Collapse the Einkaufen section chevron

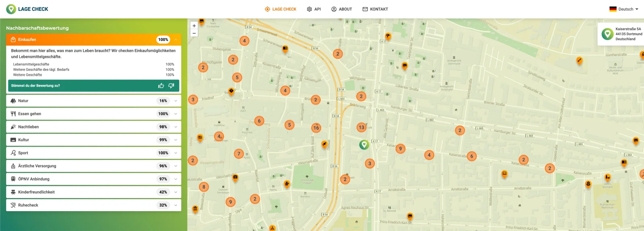[x=176, y=39]
